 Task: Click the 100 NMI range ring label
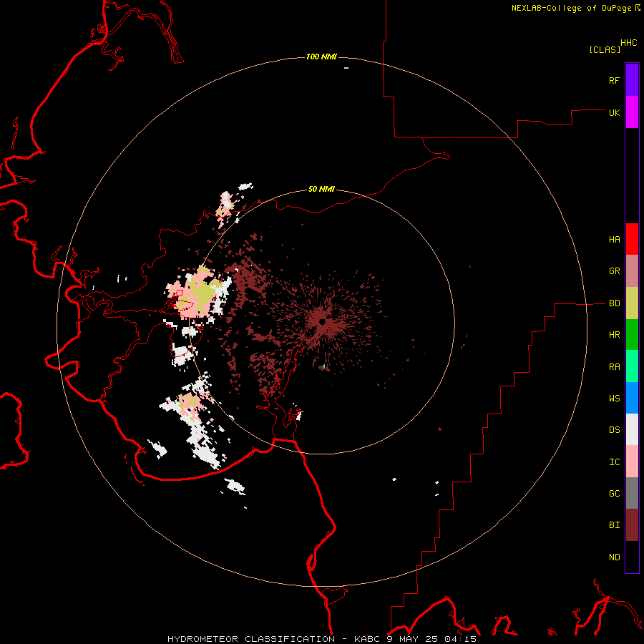[321, 57]
